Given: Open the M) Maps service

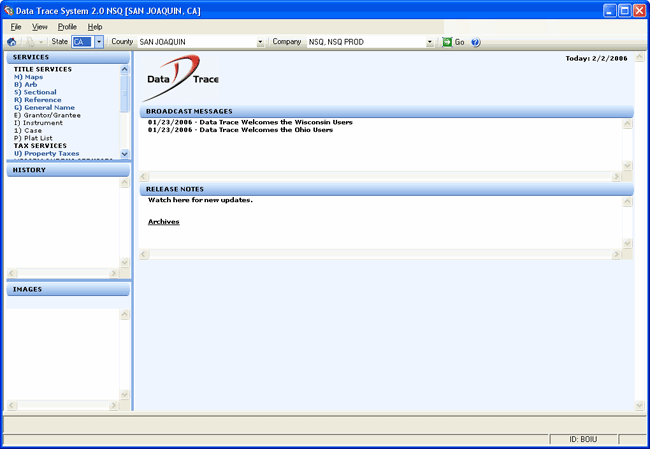Looking at the screenshot, I should (28, 77).
